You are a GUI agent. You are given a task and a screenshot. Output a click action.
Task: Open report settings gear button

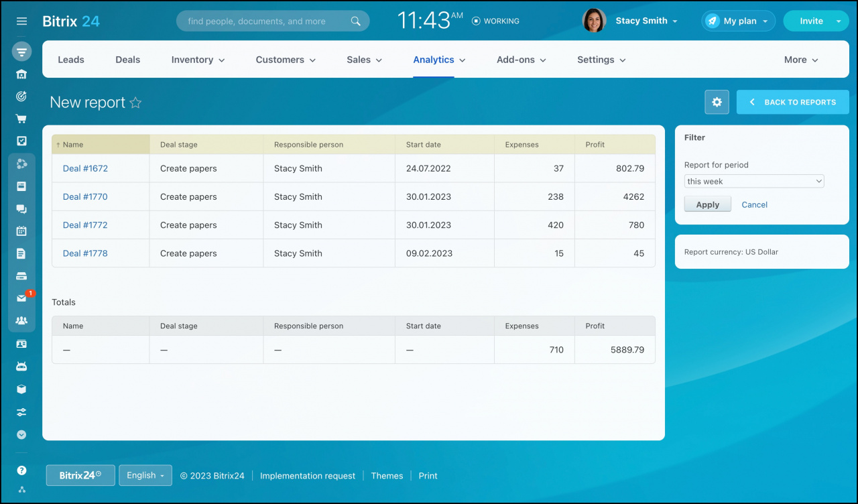(717, 102)
